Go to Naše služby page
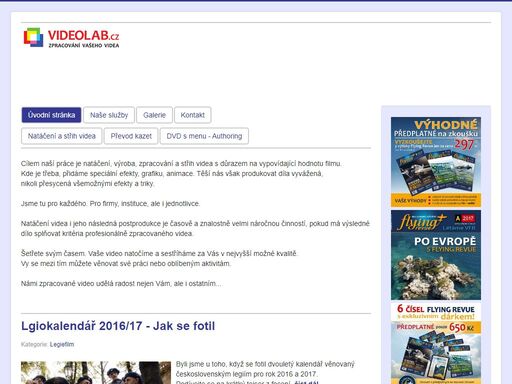 coord(109,115)
